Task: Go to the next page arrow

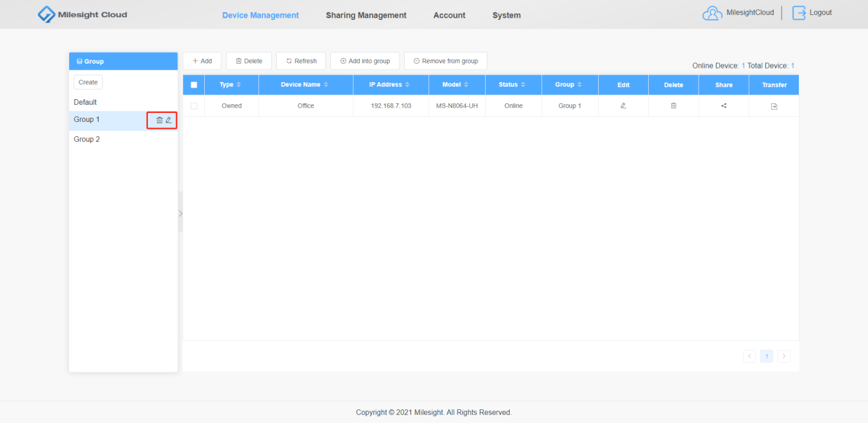Action: [x=784, y=356]
